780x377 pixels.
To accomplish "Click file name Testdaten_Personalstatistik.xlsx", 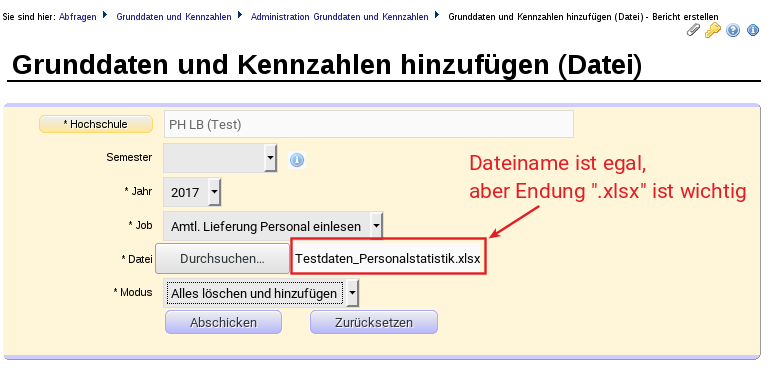I will coord(388,259).
